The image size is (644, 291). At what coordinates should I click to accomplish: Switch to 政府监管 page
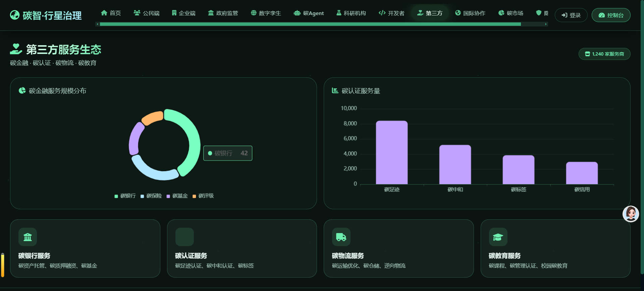point(223,13)
